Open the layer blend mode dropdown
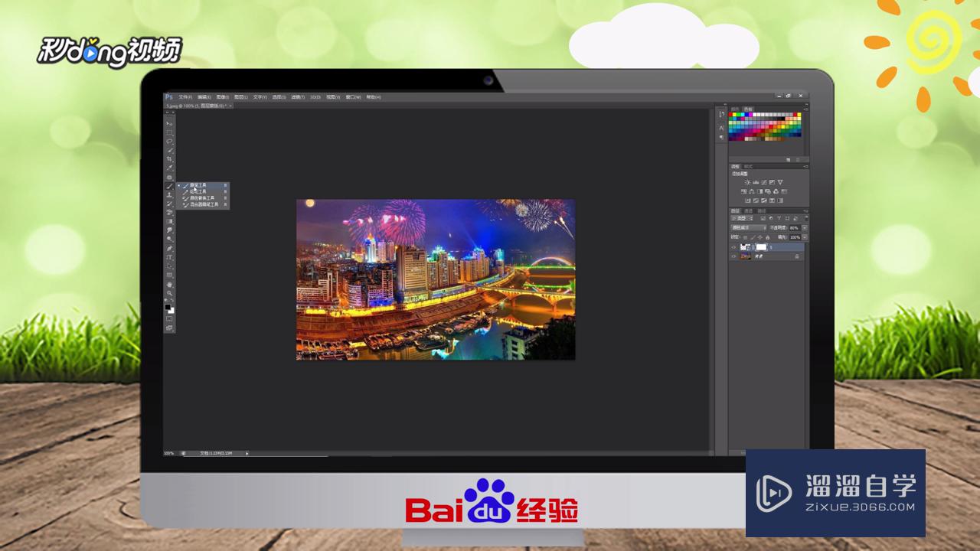The width and height of the screenshot is (980, 551). [x=749, y=227]
